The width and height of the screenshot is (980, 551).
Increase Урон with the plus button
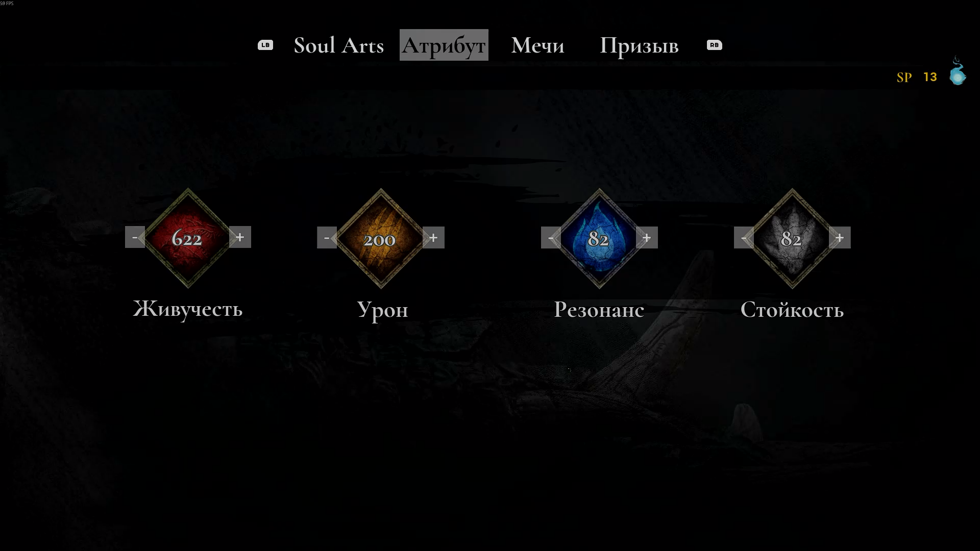433,238
